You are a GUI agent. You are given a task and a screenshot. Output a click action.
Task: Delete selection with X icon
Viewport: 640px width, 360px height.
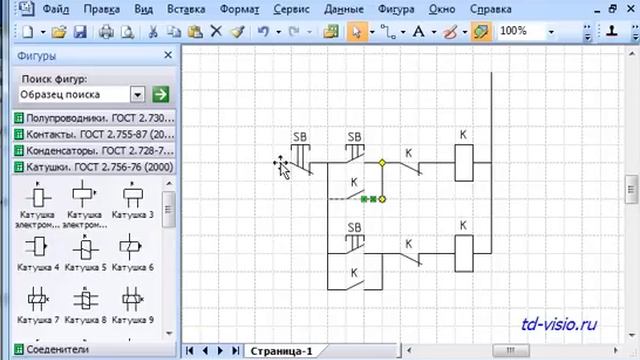pos(216,31)
